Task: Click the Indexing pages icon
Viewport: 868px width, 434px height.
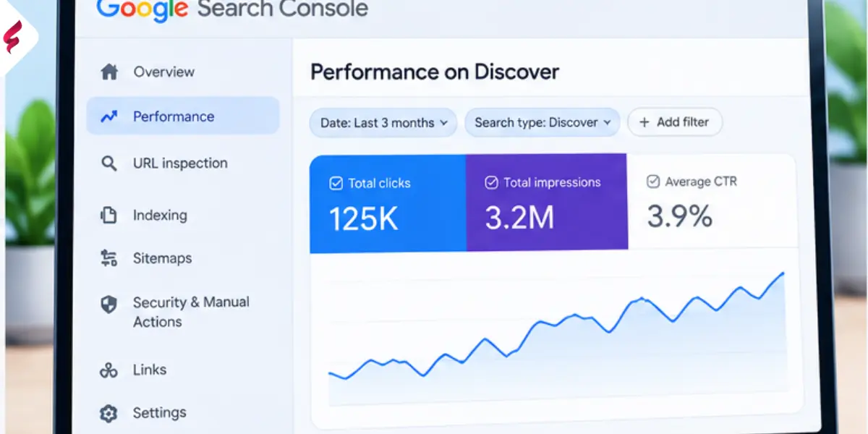Action: tap(109, 215)
